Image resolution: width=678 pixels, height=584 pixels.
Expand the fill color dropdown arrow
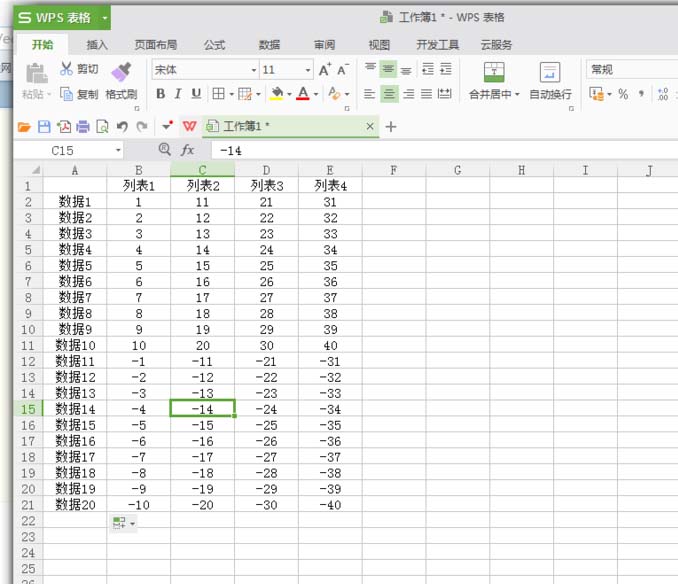coord(289,94)
